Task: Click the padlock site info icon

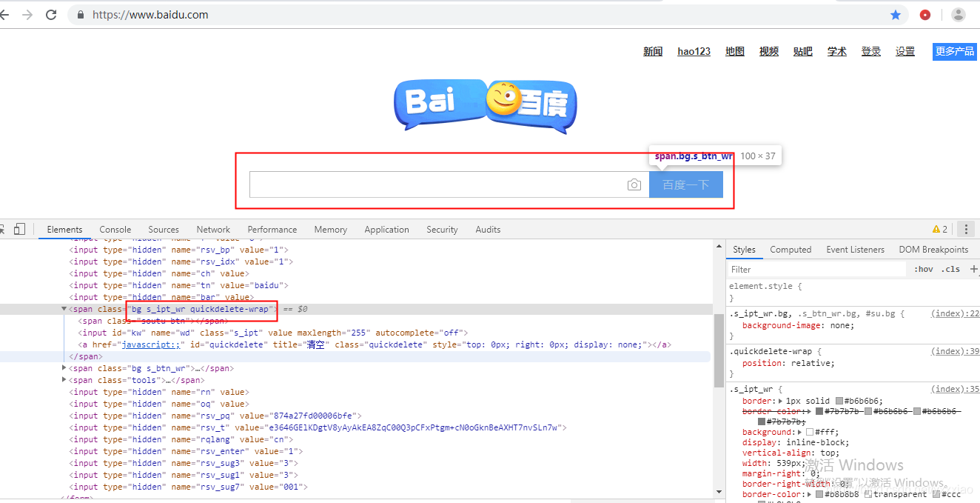Action: 81,15
